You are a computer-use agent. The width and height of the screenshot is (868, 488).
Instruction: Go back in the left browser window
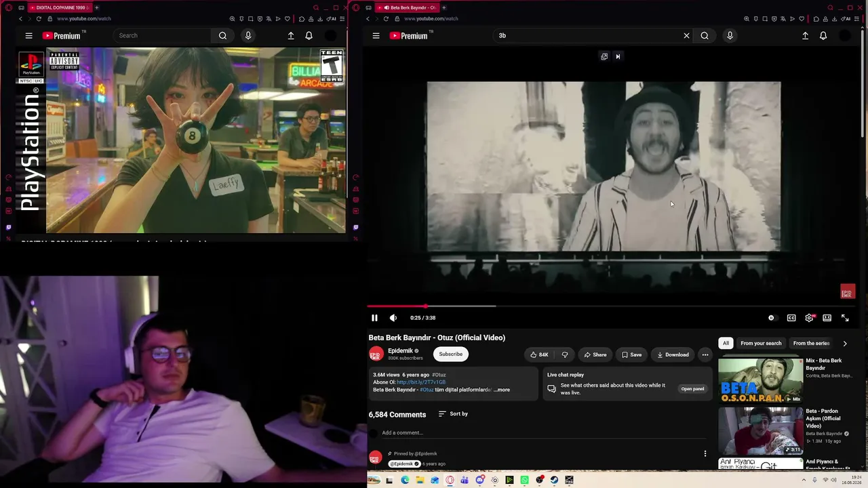pos(20,19)
